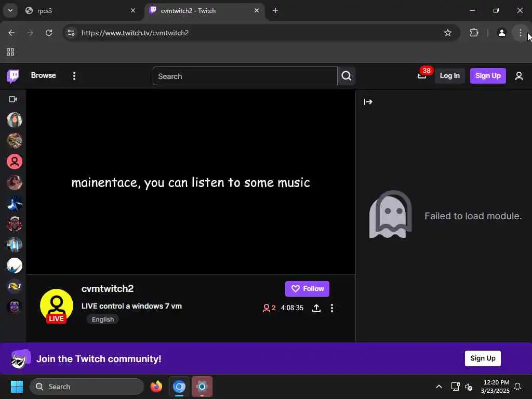This screenshot has height=399, width=532.
Task: Click the Twitch search input field
Action: tap(245, 76)
